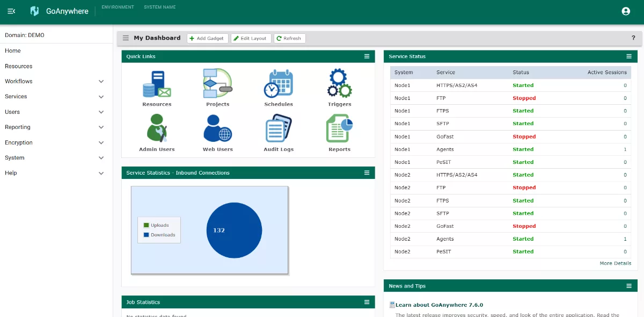
Task: Expand the Reporting menu chevron
Action: (x=101, y=127)
